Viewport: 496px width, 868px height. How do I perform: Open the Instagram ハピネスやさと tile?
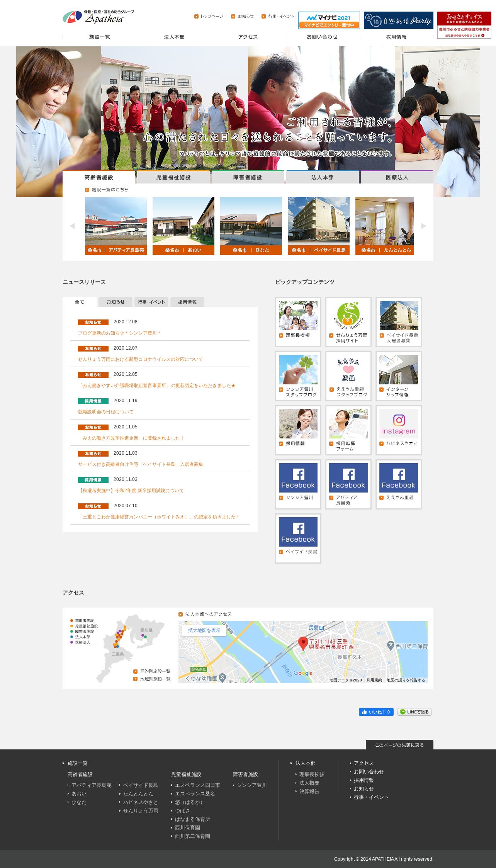click(x=398, y=430)
